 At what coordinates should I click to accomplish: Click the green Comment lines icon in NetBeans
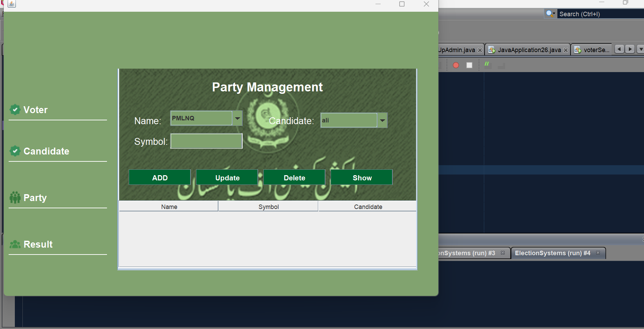pyautogui.click(x=488, y=65)
